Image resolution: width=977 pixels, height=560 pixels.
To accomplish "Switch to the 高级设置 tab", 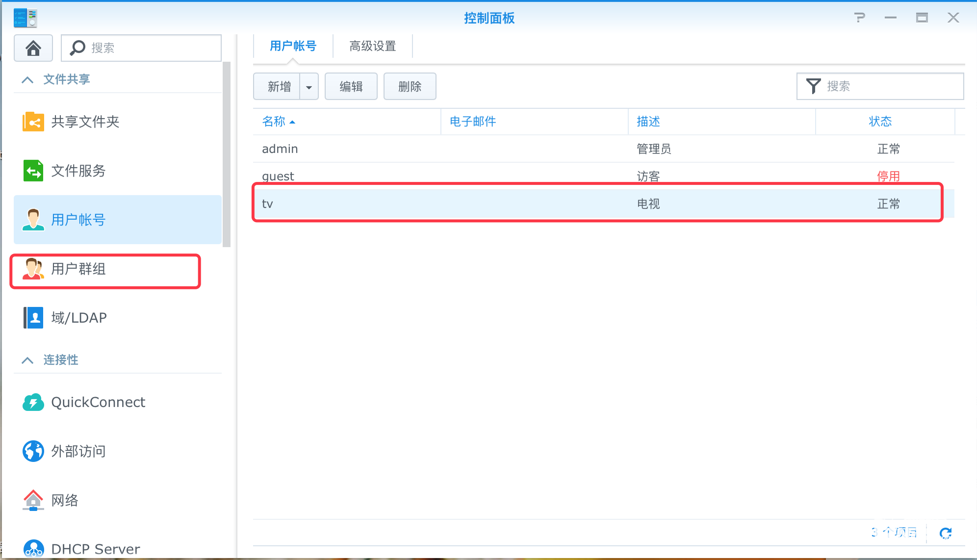I will tap(373, 46).
